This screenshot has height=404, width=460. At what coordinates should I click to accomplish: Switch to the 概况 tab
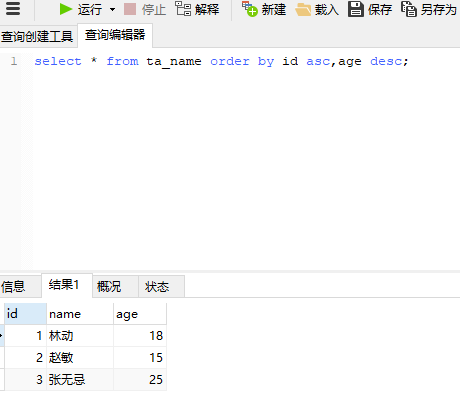tap(109, 286)
